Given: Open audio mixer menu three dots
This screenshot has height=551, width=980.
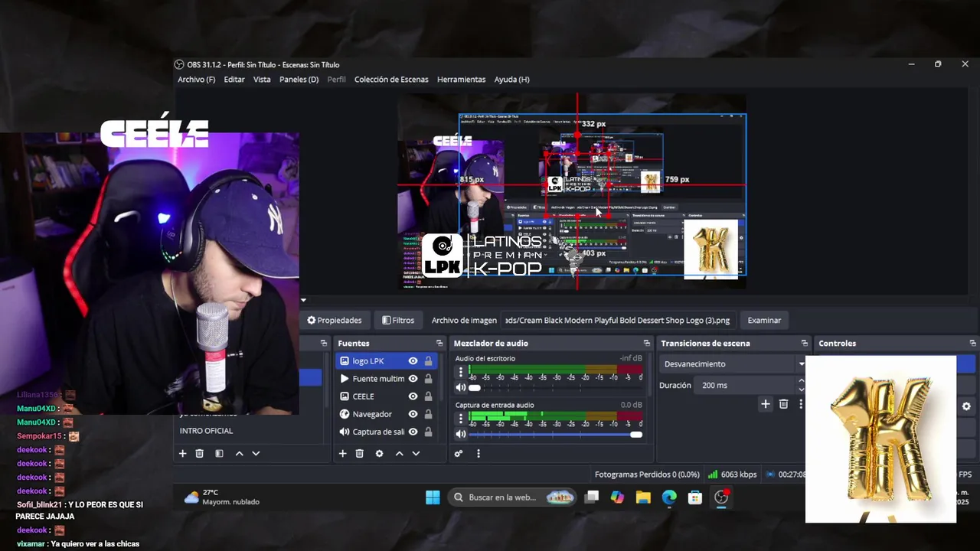Looking at the screenshot, I should (479, 454).
